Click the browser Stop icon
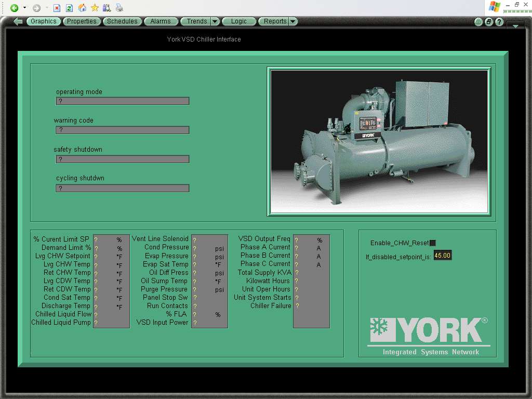Image resolution: width=532 pixels, height=399 pixels. pos(57,8)
